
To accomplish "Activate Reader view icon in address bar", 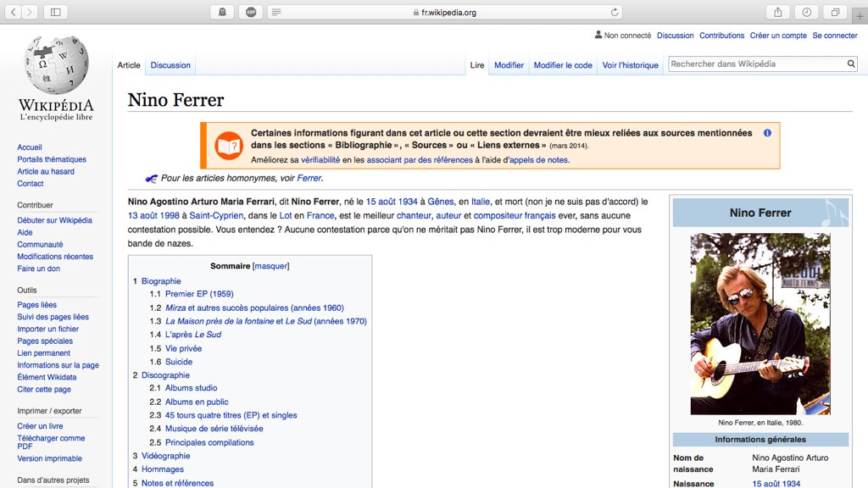I will point(276,12).
